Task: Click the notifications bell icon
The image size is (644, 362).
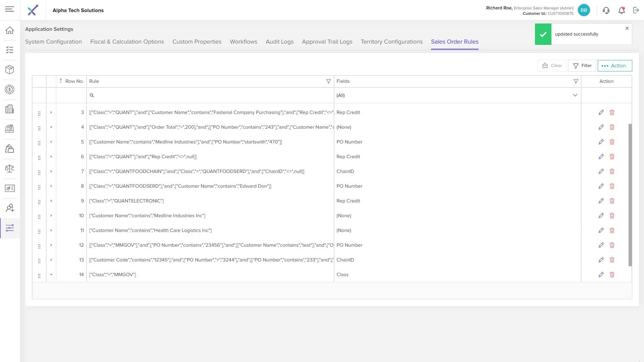Action: [x=622, y=10]
